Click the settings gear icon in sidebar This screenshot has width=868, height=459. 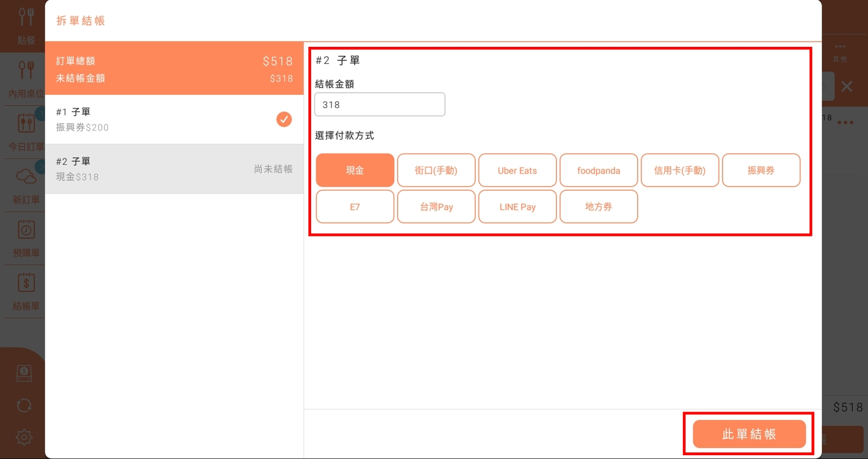pyautogui.click(x=24, y=438)
